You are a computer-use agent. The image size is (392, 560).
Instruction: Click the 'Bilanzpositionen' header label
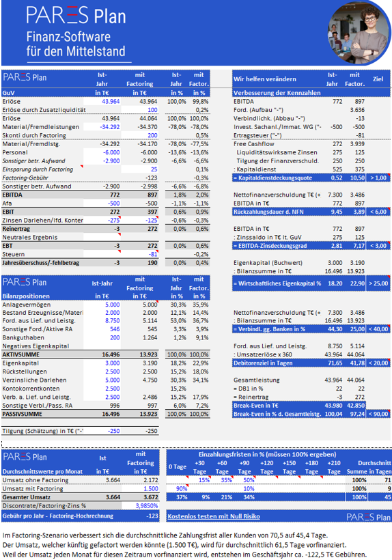point(26,296)
